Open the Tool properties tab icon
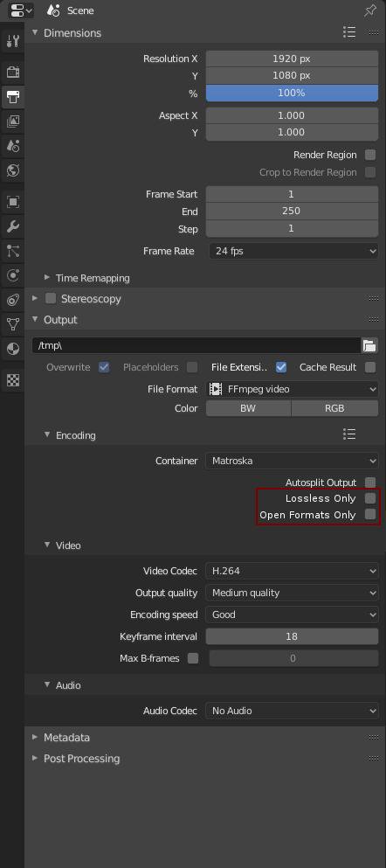Screen dimensions: 386x868 pos(13,40)
